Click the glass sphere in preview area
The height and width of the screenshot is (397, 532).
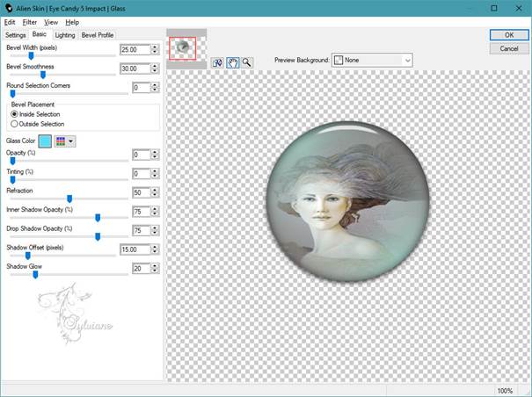pos(347,201)
